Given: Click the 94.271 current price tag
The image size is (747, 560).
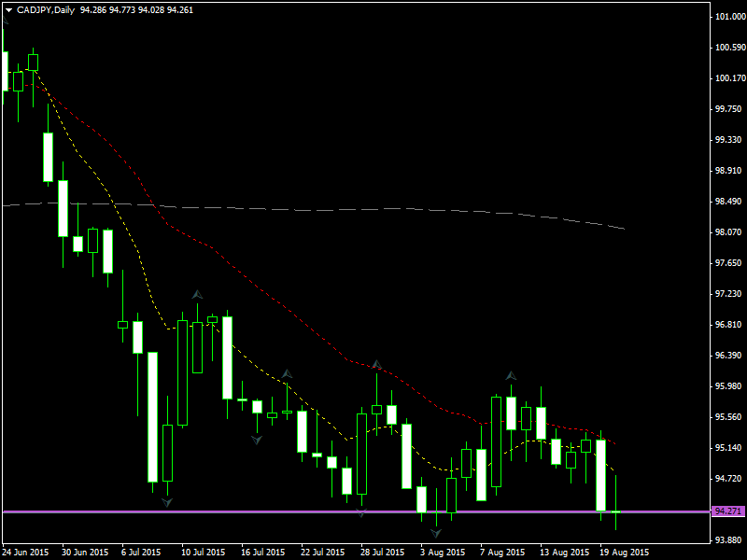Looking at the screenshot, I should pos(727,511).
